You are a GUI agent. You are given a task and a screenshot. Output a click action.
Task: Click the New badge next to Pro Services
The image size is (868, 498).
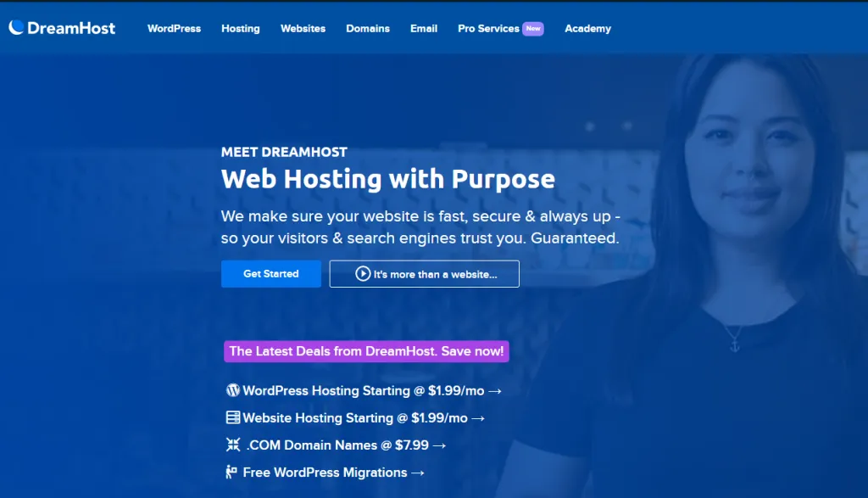coord(533,28)
